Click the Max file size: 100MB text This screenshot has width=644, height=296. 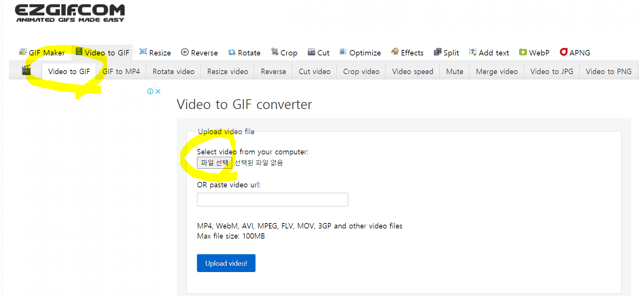231,236
